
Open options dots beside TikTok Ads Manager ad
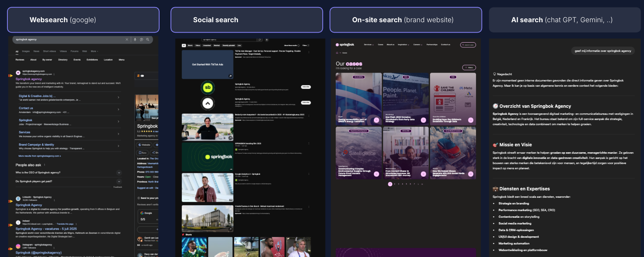tap(308, 52)
